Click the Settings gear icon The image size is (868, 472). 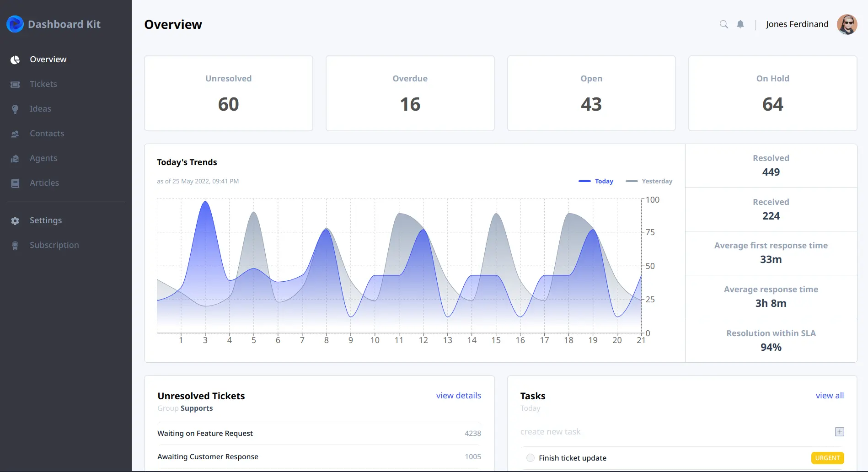click(15, 220)
